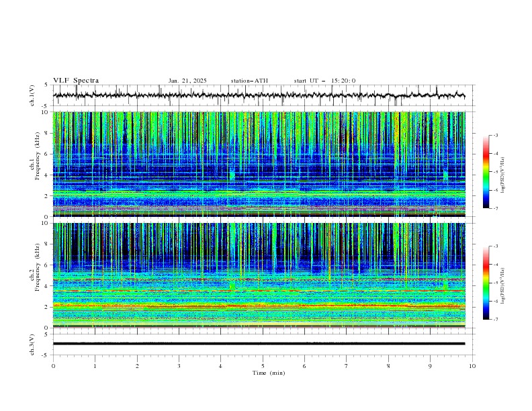The image size is (532, 411).
Task: Click the "VLF Spectra" plot title
Action: [x=76, y=81]
